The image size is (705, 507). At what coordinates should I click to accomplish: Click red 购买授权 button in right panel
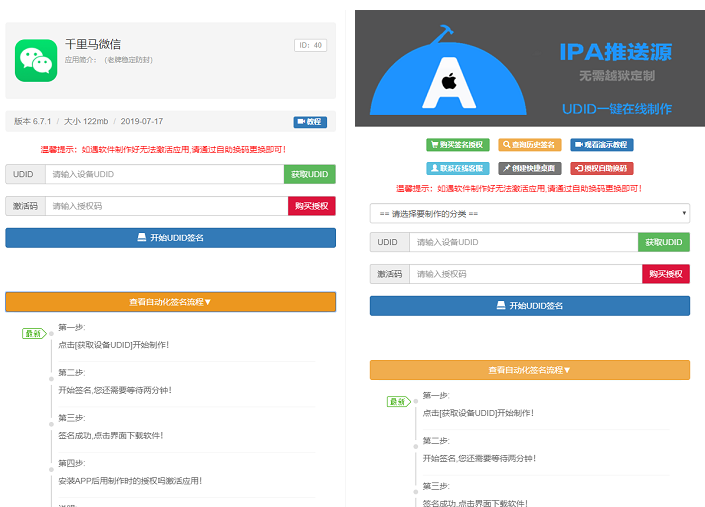[665, 274]
